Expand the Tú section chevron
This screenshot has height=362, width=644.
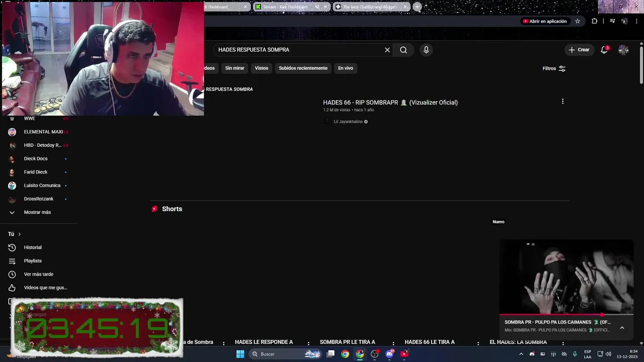click(x=20, y=234)
